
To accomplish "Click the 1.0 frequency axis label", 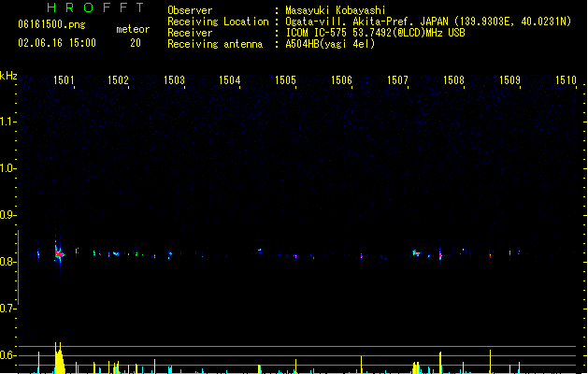I will 7,168.
